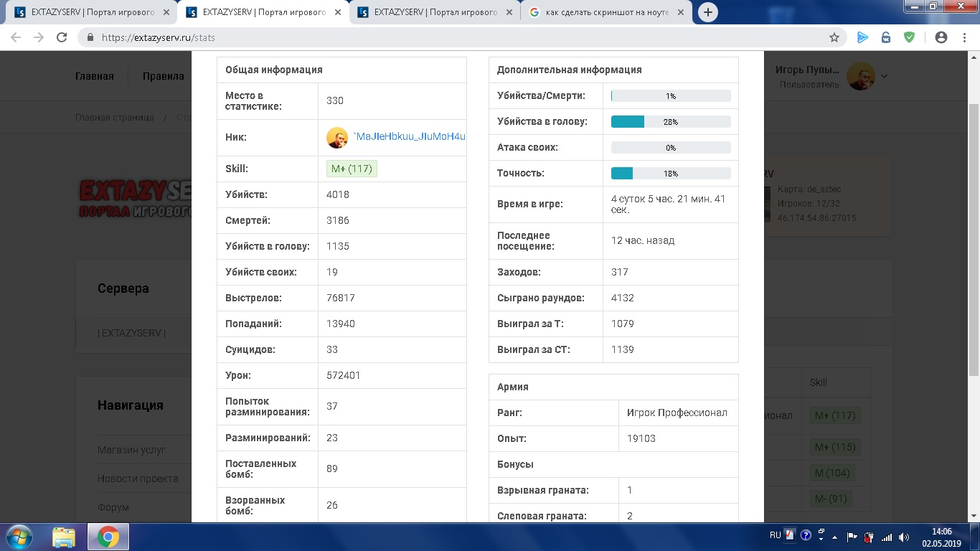Show hidden system tray icons
This screenshot has height=551, width=980.
coord(835,537)
